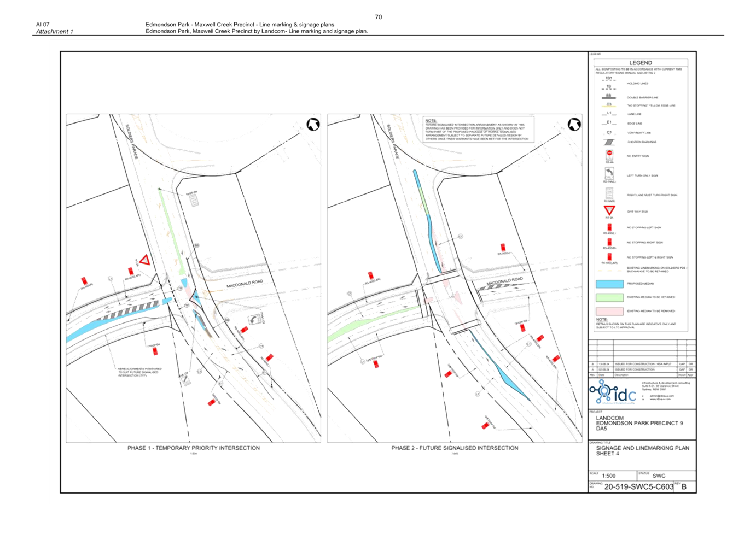The image size is (756, 534).
Task: Click the Right Lane Must Turn Right legend icon
Action: pos(609,193)
